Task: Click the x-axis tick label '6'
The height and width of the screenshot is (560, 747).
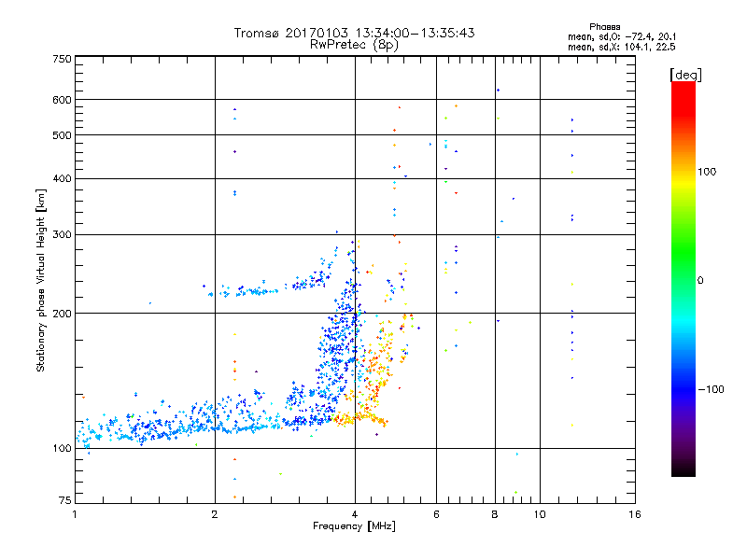Action: [x=436, y=514]
